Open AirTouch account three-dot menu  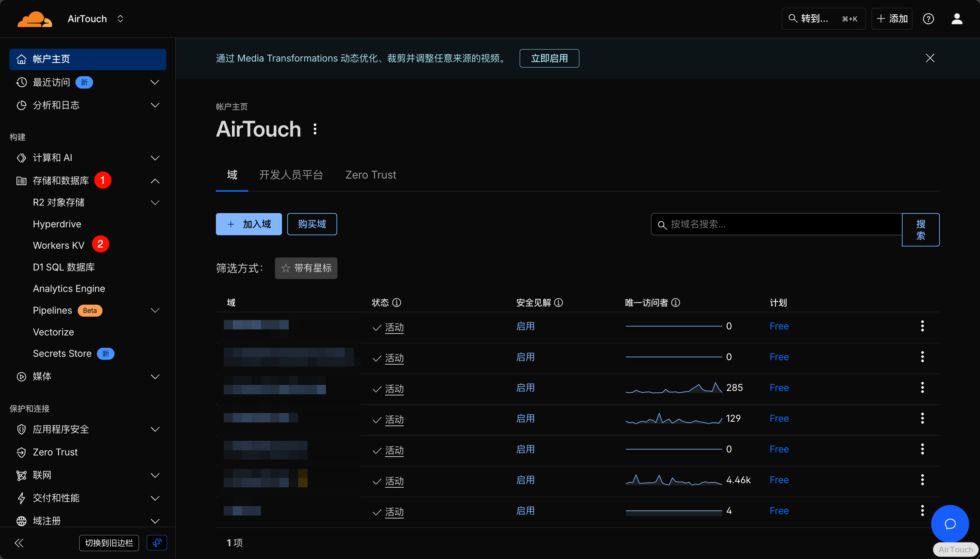point(315,129)
